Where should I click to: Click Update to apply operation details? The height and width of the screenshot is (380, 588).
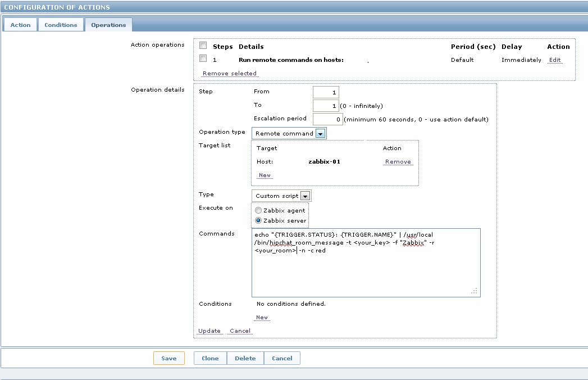click(x=208, y=331)
